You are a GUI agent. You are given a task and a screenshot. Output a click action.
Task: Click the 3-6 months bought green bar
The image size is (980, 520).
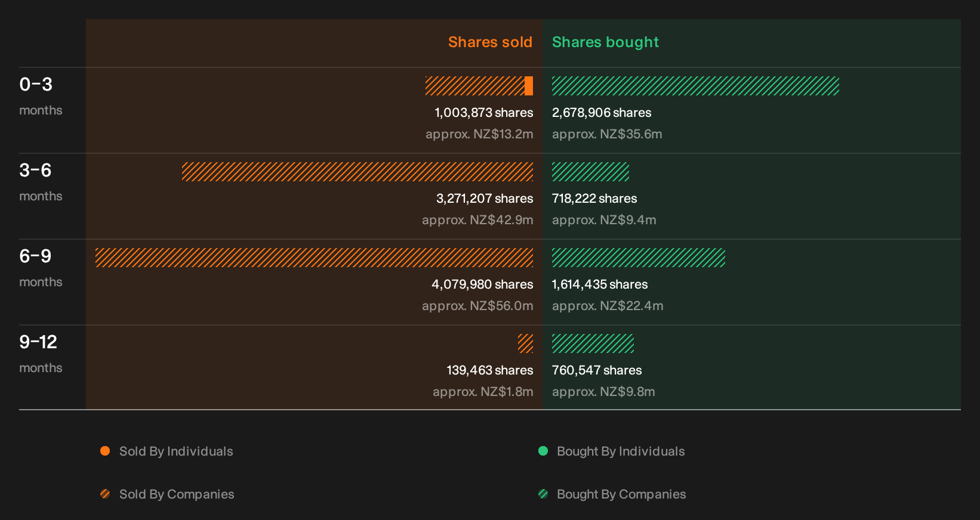click(x=590, y=172)
